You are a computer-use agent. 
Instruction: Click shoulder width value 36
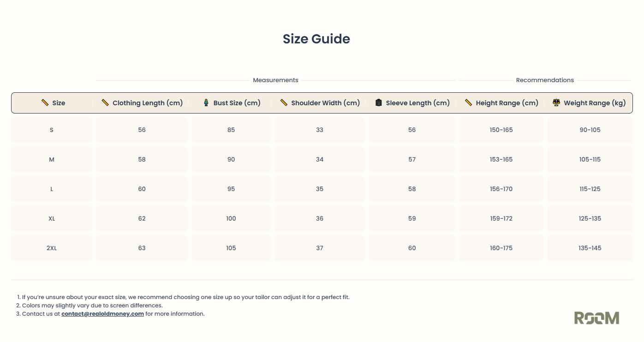tap(320, 219)
